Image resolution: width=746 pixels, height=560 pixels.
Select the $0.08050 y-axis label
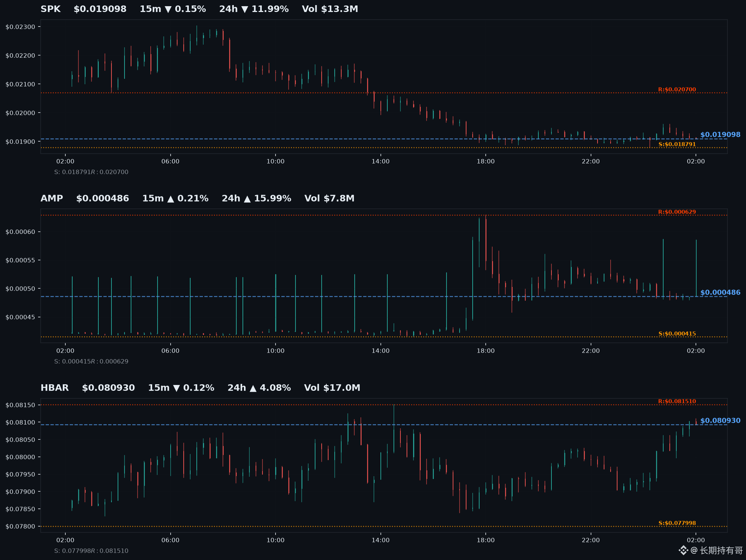point(20,440)
